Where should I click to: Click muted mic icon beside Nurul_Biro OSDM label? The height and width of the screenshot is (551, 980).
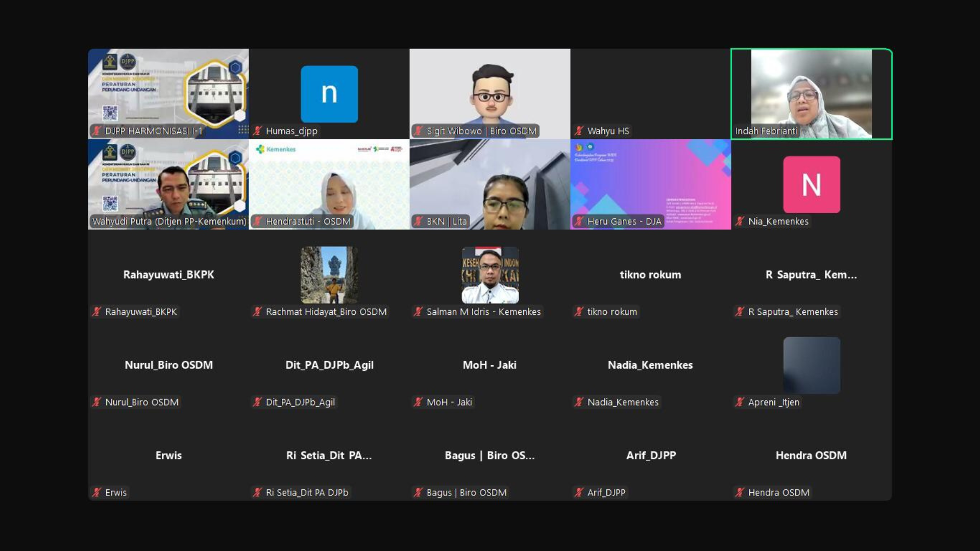pyautogui.click(x=96, y=402)
